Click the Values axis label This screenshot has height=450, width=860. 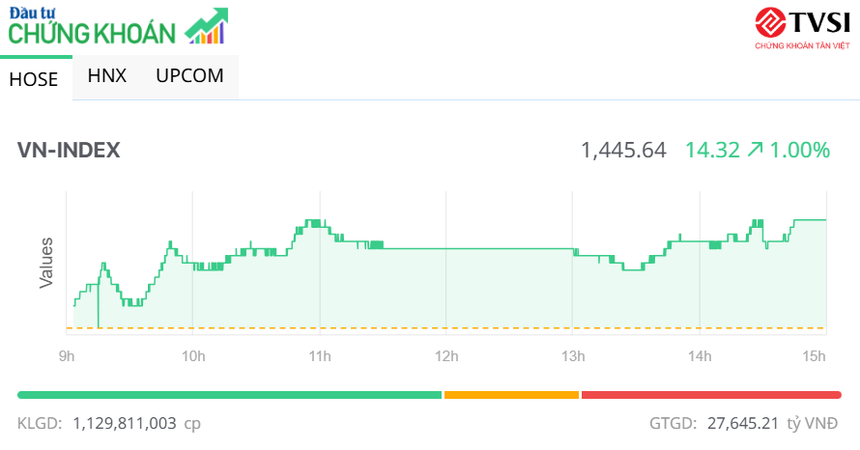click(46, 263)
